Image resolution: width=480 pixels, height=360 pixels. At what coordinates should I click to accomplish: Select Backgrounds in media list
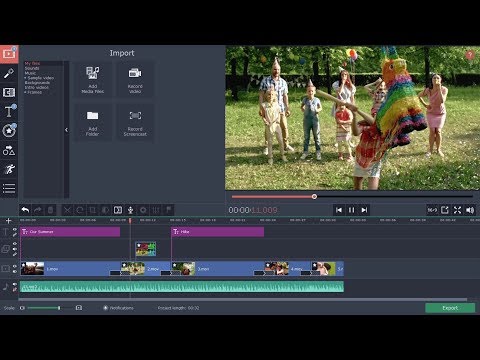(37, 83)
